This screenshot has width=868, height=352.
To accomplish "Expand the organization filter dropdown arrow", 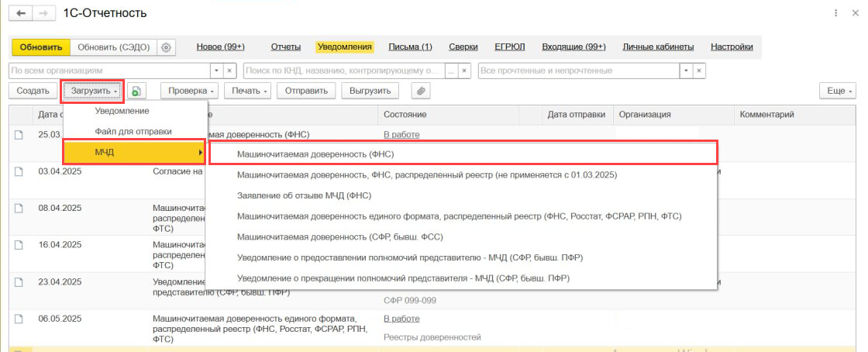I will coord(218,71).
